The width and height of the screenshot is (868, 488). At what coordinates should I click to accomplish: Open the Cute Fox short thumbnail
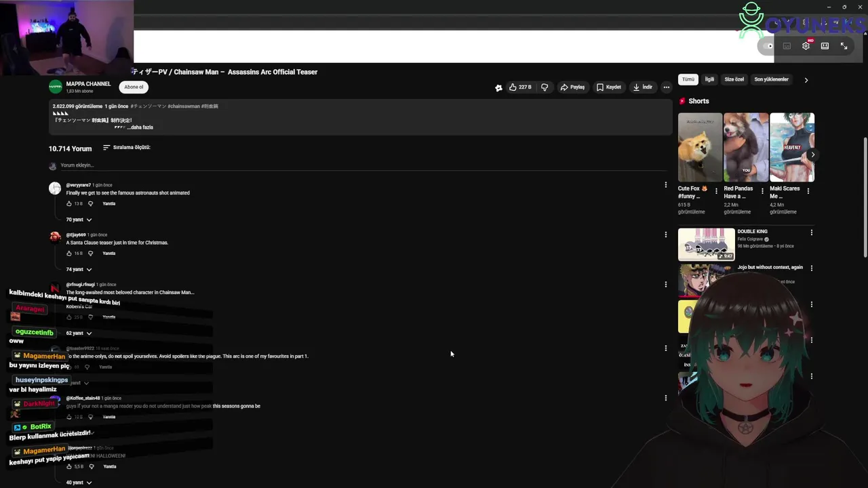click(700, 147)
